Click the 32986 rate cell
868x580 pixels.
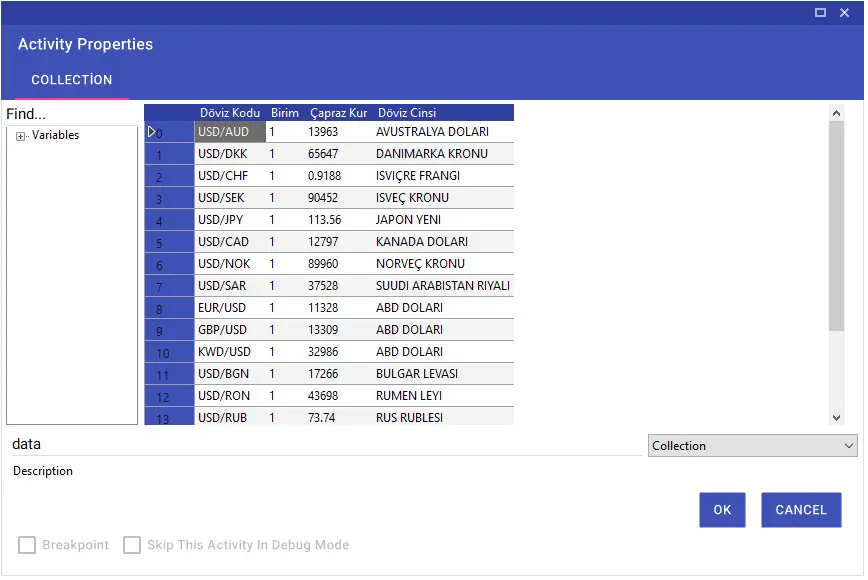coord(339,353)
